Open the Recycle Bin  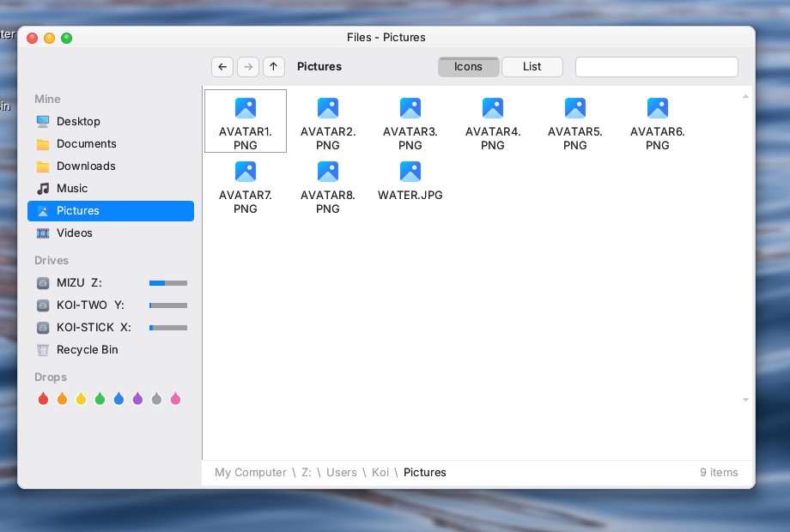(111, 350)
